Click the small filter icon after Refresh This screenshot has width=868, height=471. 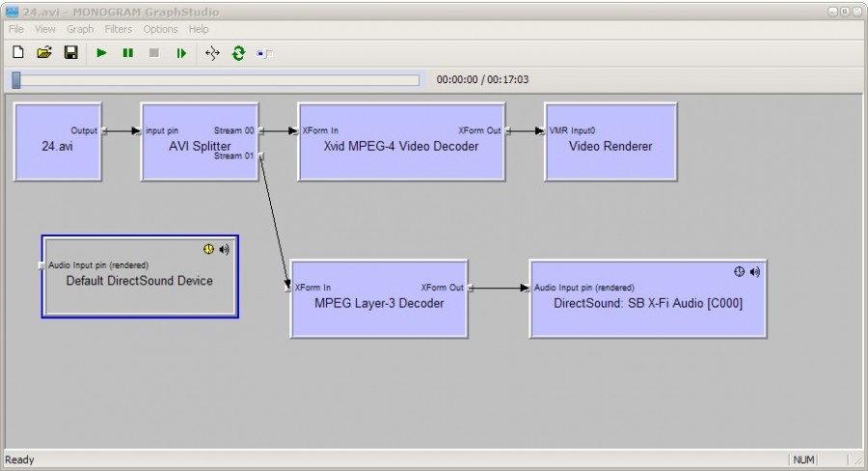(264, 53)
